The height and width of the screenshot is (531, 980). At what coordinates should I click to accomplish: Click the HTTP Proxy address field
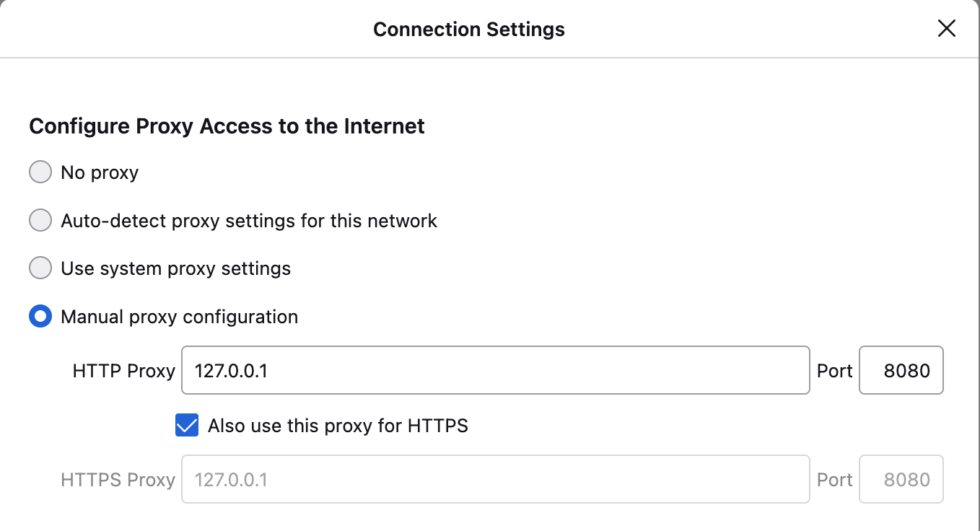click(495, 371)
